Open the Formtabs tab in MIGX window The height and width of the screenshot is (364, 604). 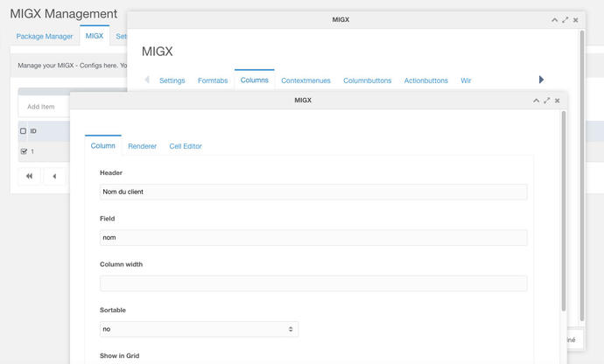click(213, 80)
